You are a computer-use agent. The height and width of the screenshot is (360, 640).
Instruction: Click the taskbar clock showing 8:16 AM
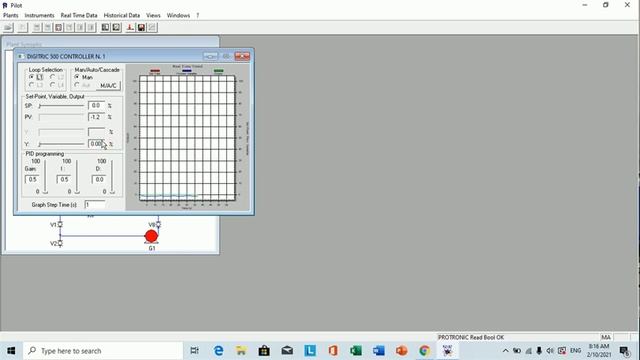[599, 351]
